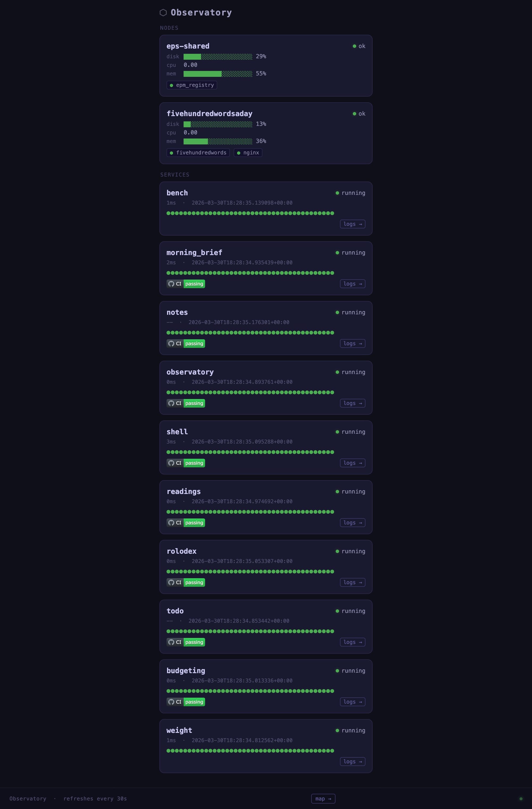Click the fivehundredwordsaday mem usage bar

(x=218, y=142)
